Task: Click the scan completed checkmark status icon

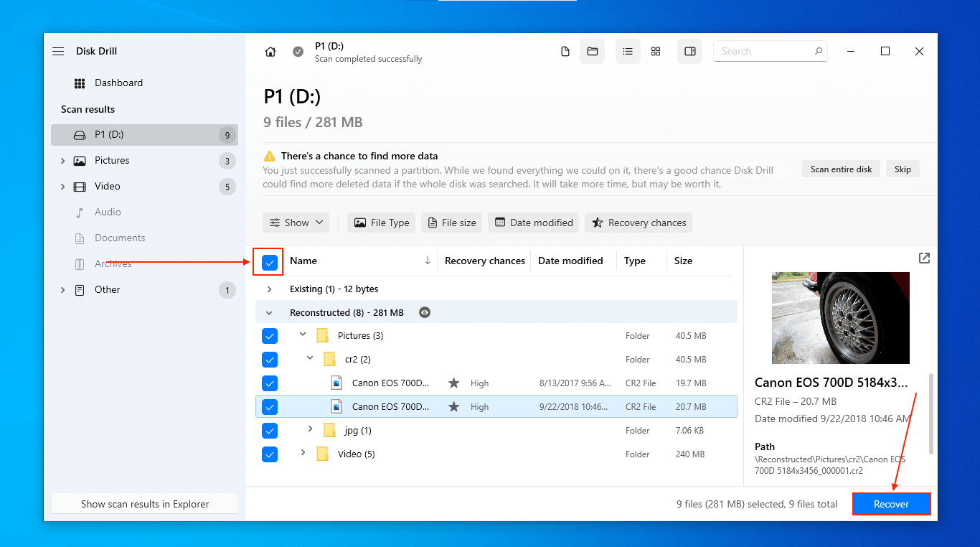Action: 298,52
